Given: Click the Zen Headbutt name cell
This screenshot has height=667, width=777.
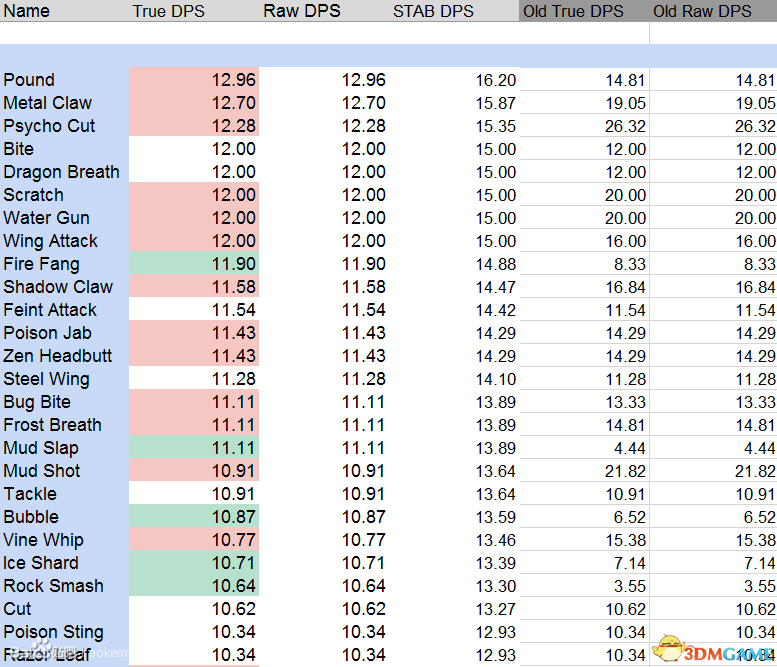Looking at the screenshot, I should tap(58, 356).
